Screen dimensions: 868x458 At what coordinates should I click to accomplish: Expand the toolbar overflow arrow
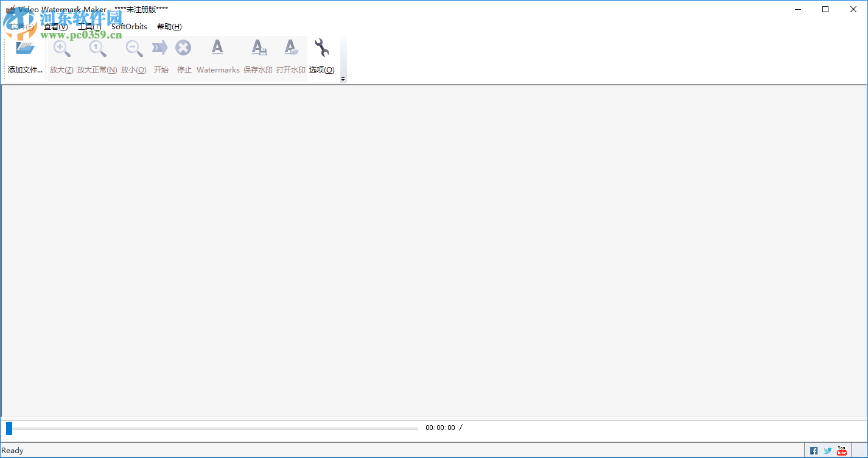[343, 79]
